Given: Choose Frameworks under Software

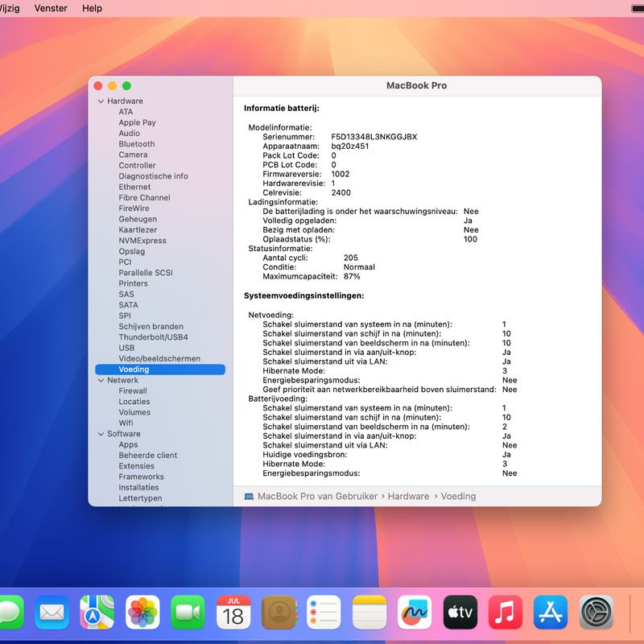Looking at the screenshot, I should click(142, 477).
